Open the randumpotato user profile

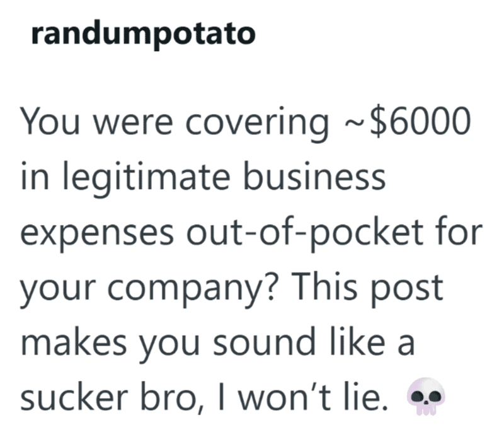144,34
